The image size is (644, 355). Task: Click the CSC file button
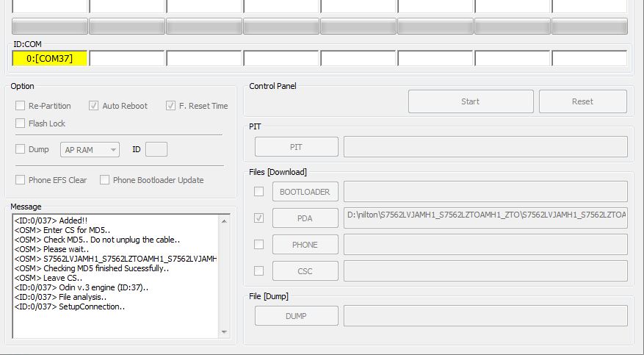(305, 271)
